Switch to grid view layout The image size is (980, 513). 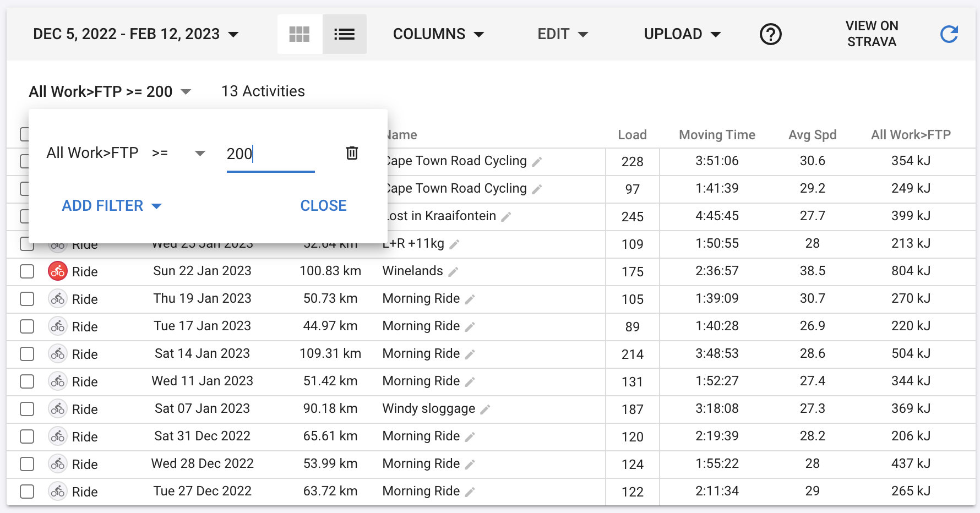point(300,34)
